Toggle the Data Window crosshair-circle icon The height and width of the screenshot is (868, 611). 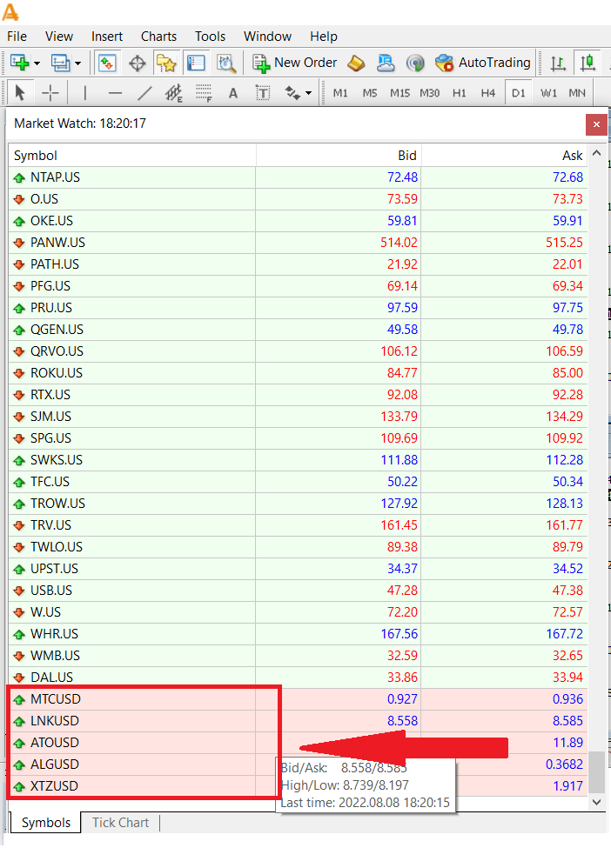[137, 63]
